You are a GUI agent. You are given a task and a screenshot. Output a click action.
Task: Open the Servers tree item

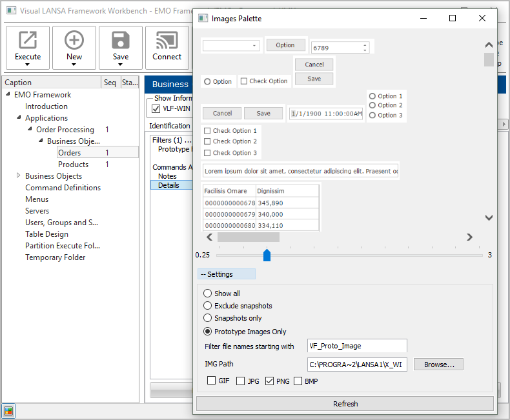[37, 211]
